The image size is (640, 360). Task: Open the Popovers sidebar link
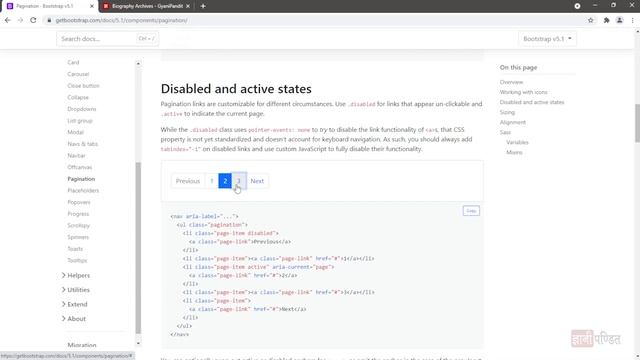click(x=79, y=202)
